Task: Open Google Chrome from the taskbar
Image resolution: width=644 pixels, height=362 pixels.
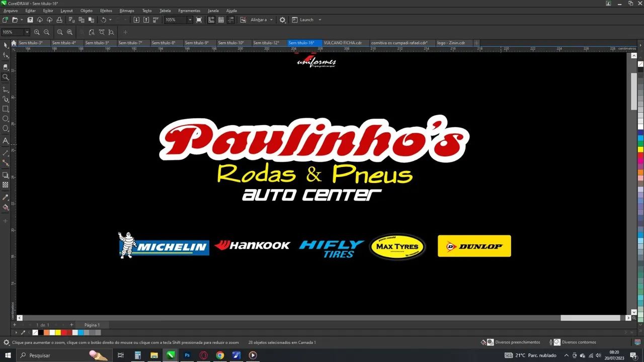Action: (x=220, y=355)
